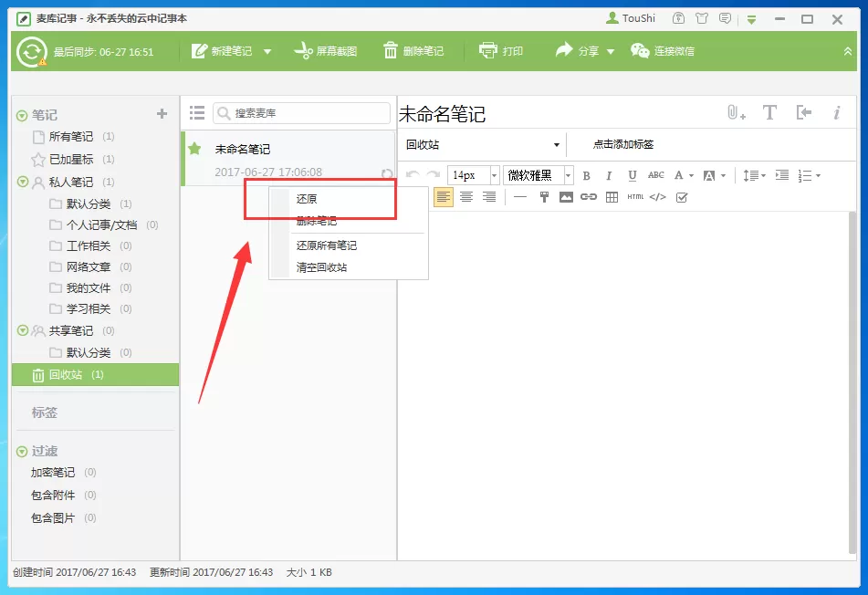Open the 回收站 notebook dropdown
Viewport: 868px width, 595px height.
pyautogui.click(x=482, y=144)
